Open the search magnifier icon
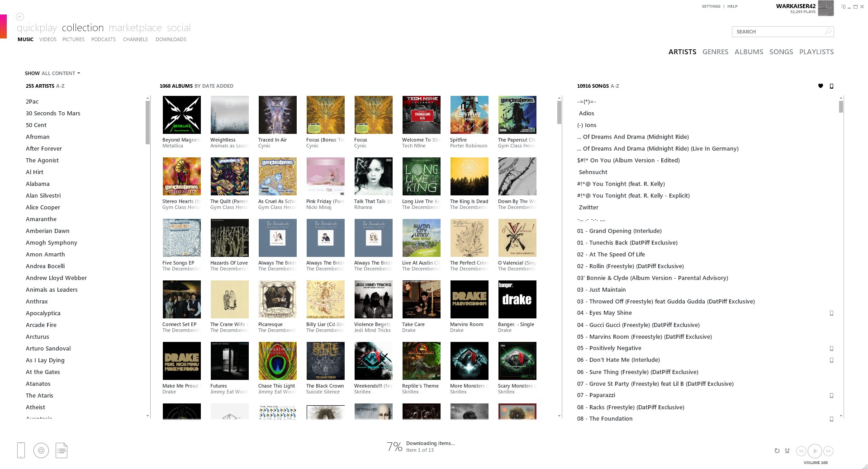The image size is (868, 469). [828, 32]
